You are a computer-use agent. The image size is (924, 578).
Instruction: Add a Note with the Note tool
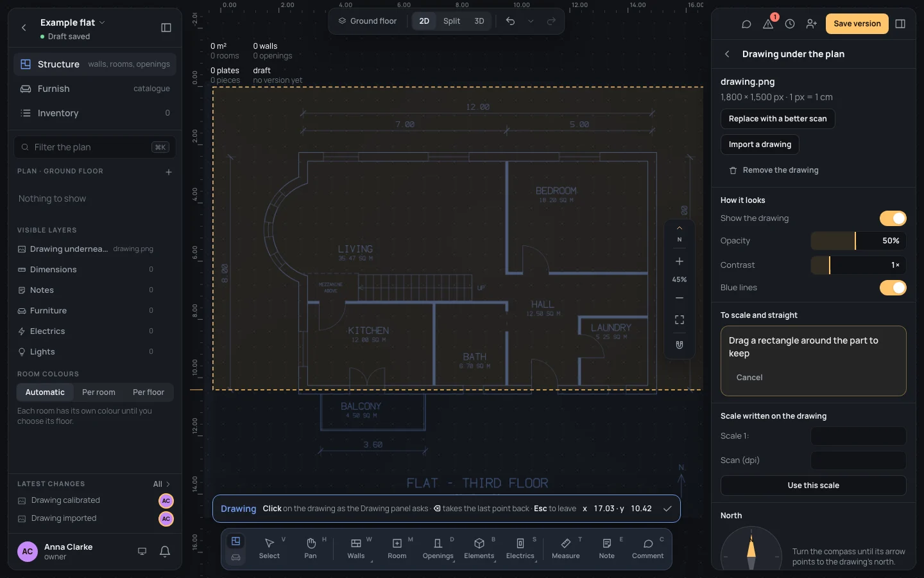click(x=607, y=548)
